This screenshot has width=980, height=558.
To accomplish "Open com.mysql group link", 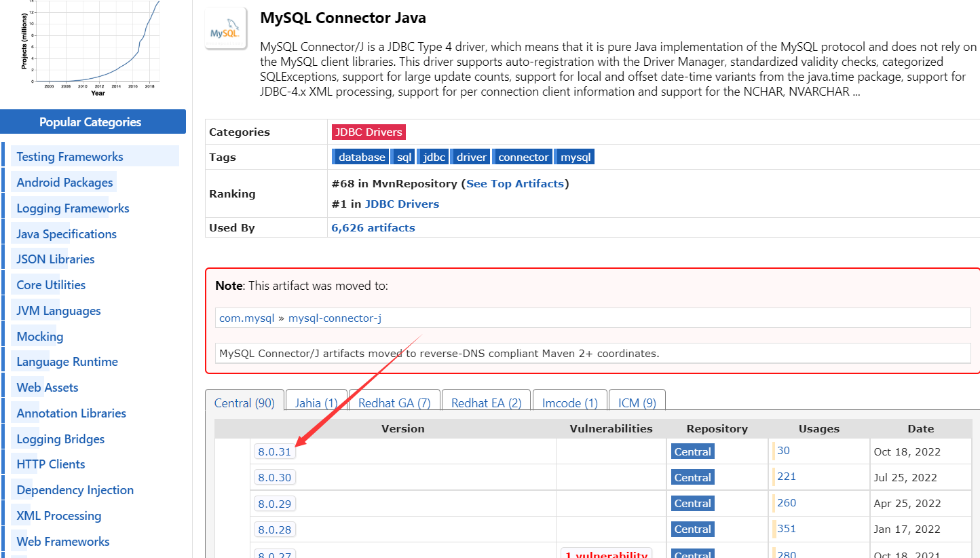I will (247, 318).
